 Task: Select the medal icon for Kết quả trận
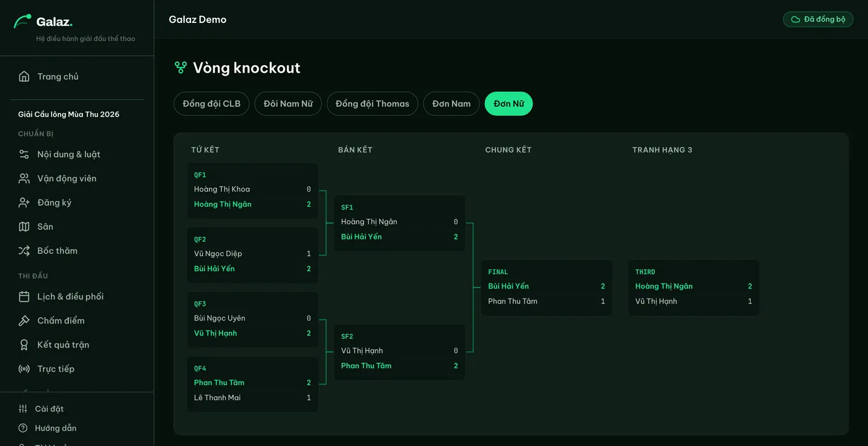(24, 345)
